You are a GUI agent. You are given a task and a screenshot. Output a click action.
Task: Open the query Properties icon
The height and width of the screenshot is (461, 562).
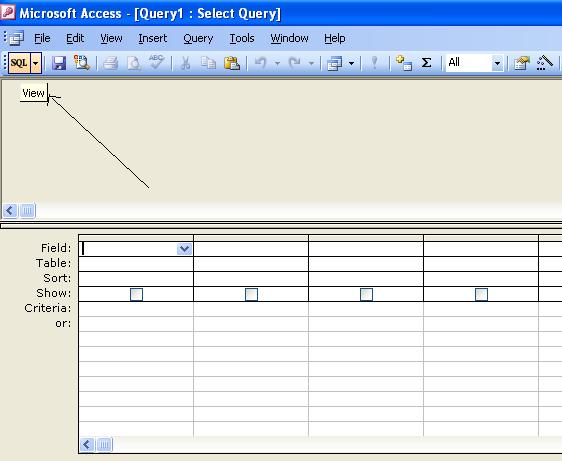tap(521, 63)
